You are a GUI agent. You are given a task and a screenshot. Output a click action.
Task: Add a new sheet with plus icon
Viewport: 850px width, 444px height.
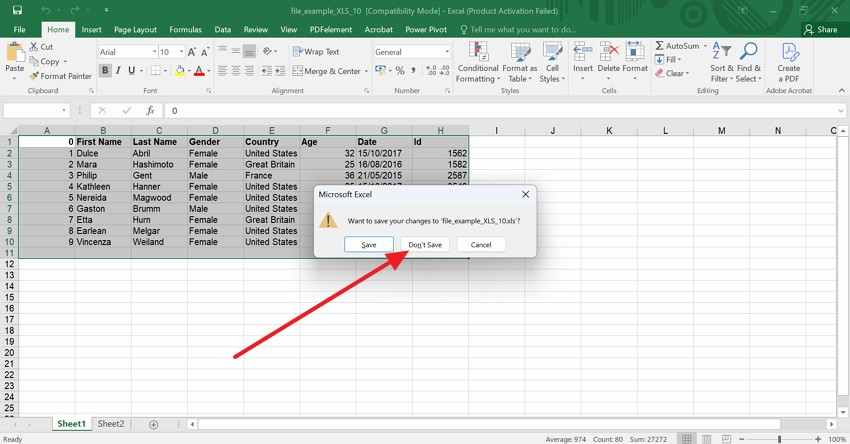tap(153, 424)
